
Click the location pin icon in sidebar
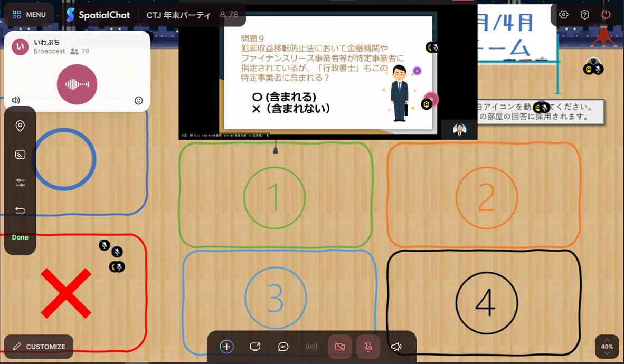pyautogui.click(x=20, y=126)
